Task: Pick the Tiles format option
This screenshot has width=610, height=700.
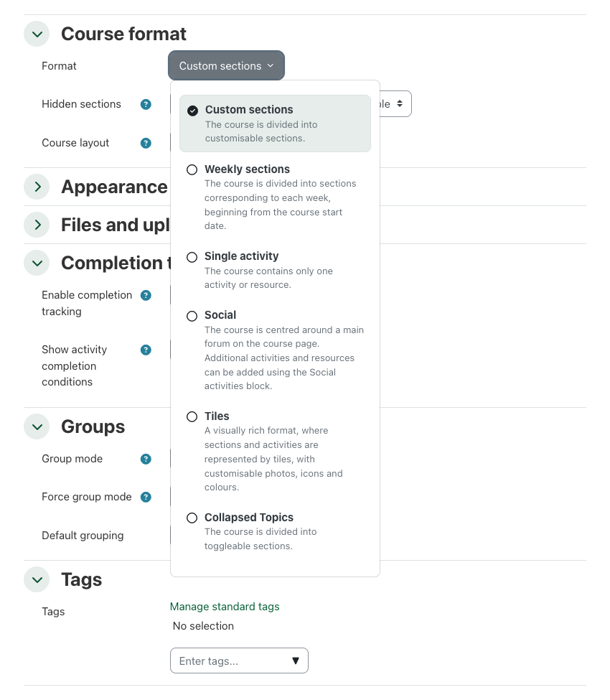Action: pos(192,416)
